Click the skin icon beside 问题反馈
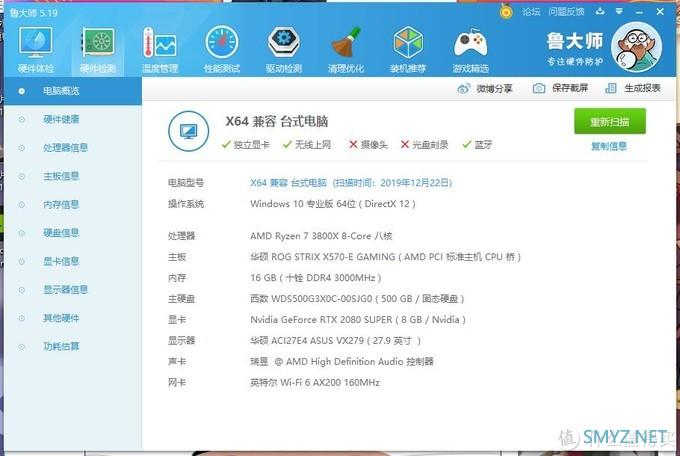 coord(600,12)
